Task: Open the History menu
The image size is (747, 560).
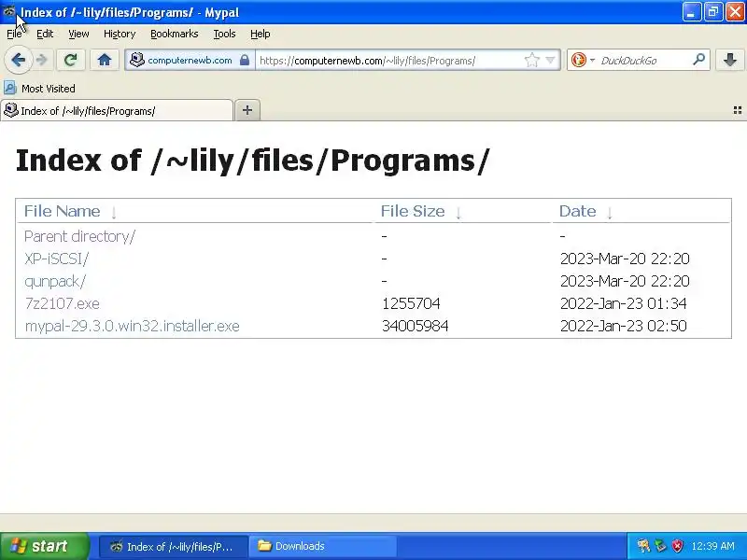Action: click(120, 34)
